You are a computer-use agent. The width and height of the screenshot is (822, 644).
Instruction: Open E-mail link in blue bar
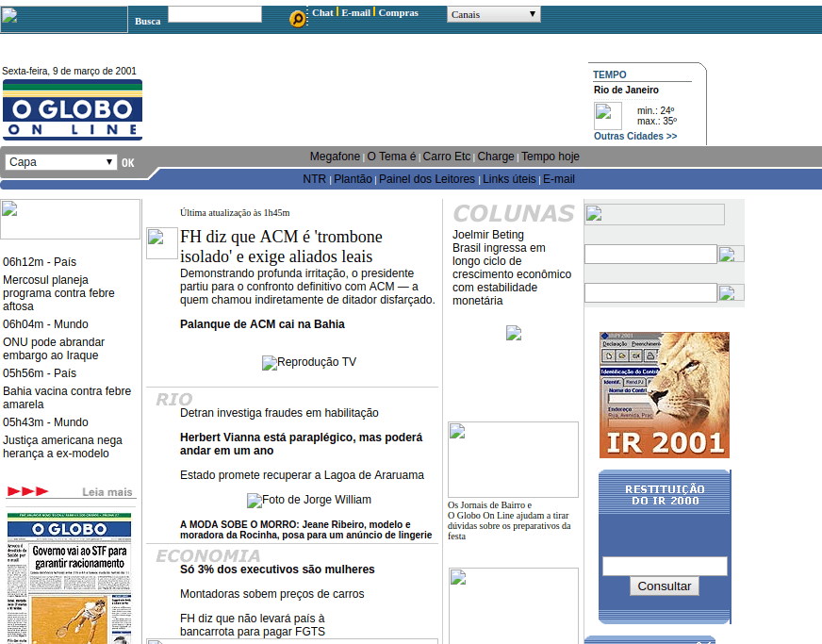click(559, 179)
